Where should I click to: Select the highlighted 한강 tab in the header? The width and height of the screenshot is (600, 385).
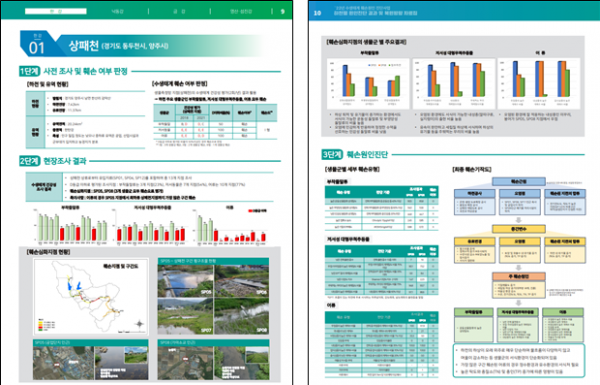click(x=55, y=11)
